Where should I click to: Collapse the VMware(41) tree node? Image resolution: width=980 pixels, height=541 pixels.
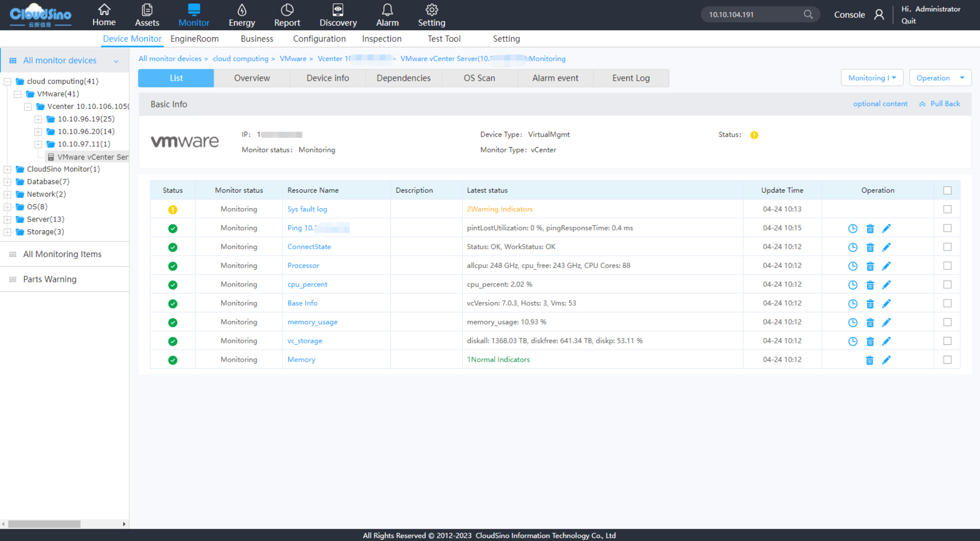[x=18, y=94]
